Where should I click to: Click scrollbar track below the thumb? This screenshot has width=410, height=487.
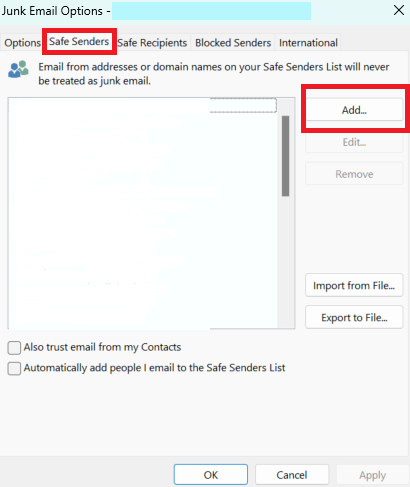tap(285, 262)
